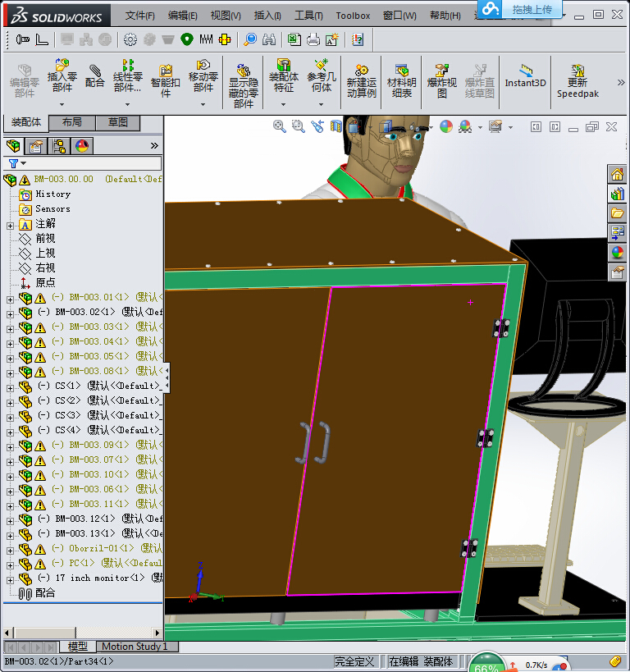Screen dimensions: 630x672
Task: Click the Insert Components icon (插入零部件)
Action: point(62,75)
